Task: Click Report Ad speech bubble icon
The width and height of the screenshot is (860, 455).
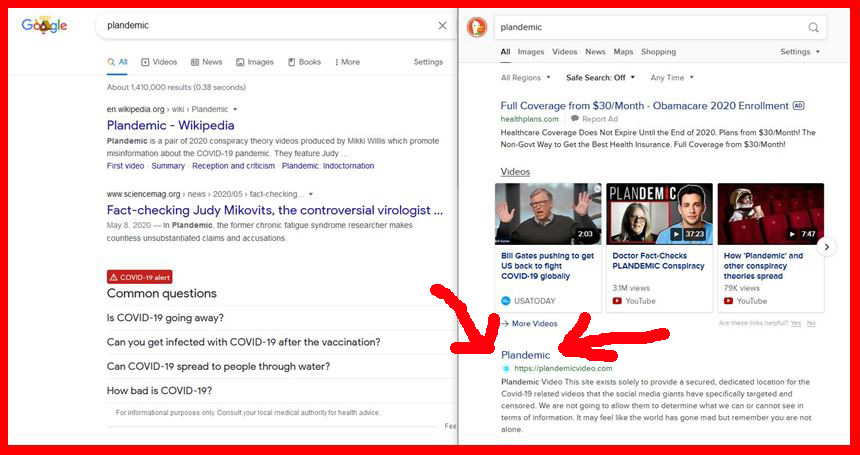Action: (575, 119)
